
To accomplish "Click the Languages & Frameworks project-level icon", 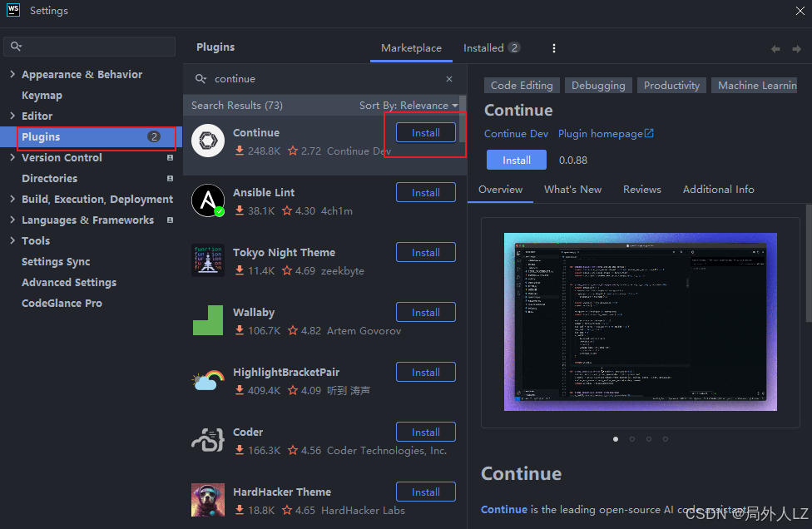I will [170, 220].
